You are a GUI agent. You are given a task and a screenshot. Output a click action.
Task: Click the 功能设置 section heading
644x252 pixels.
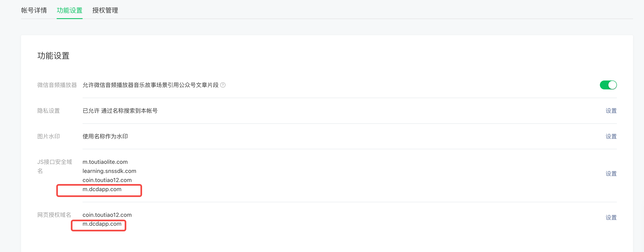[53, 56]
